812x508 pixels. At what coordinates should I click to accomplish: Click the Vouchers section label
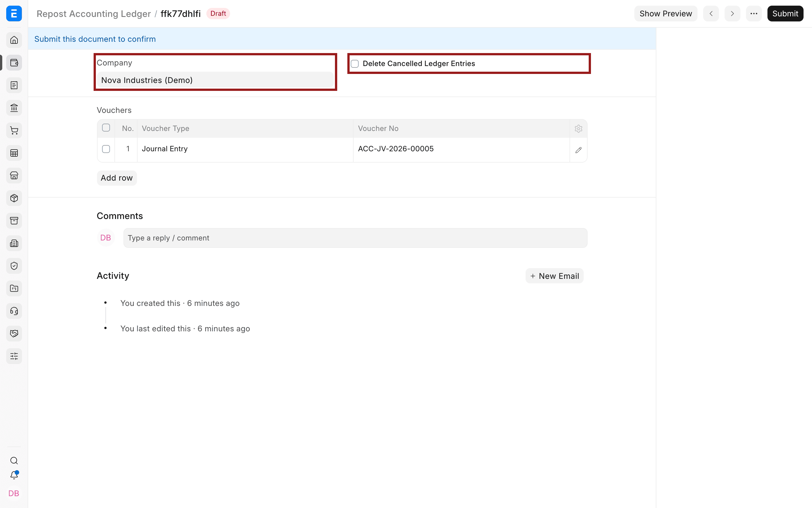[114, 110]
